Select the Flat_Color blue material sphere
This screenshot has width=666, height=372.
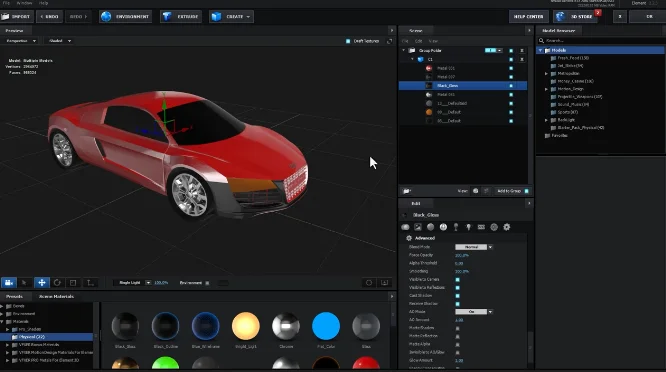tap(326, 326)
